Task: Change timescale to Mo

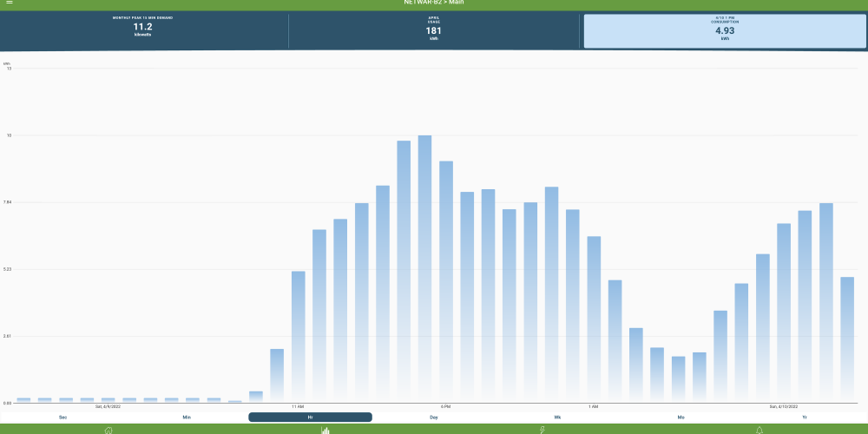Action: click(681, 418)
